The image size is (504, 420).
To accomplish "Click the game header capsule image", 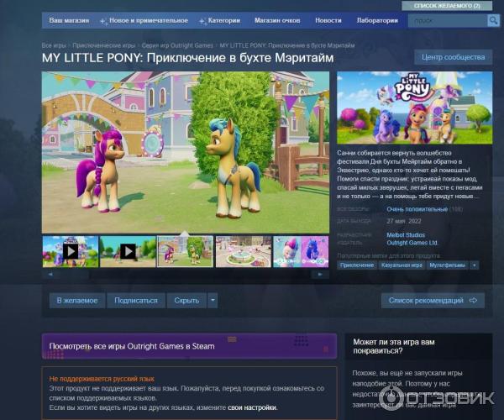I will [x=414, y=108].
